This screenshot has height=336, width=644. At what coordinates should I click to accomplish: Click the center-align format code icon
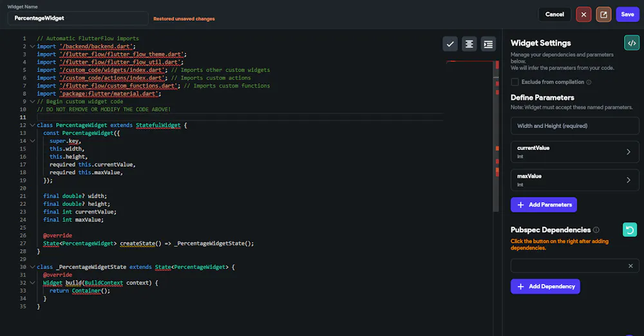point(469,44)
